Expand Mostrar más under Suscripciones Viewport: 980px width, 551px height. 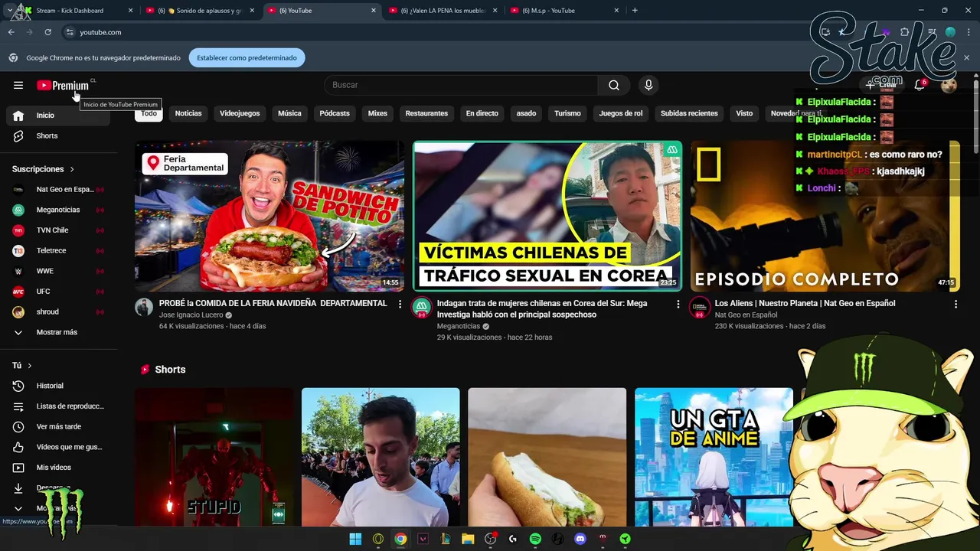click(58, 332)
